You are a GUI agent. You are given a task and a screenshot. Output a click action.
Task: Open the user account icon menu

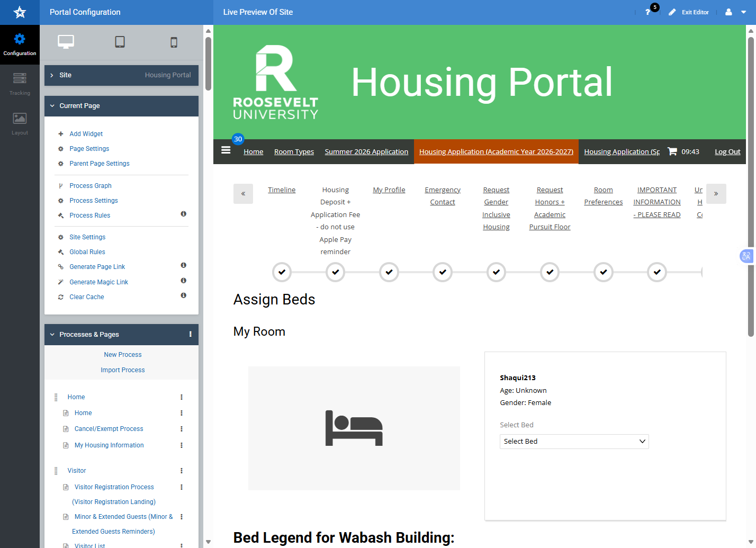point(728,12)
